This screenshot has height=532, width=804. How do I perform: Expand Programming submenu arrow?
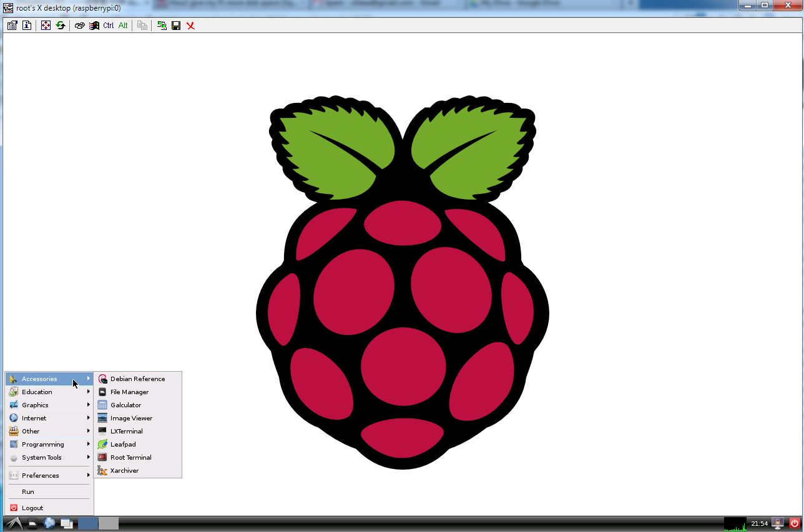[89, 445]
